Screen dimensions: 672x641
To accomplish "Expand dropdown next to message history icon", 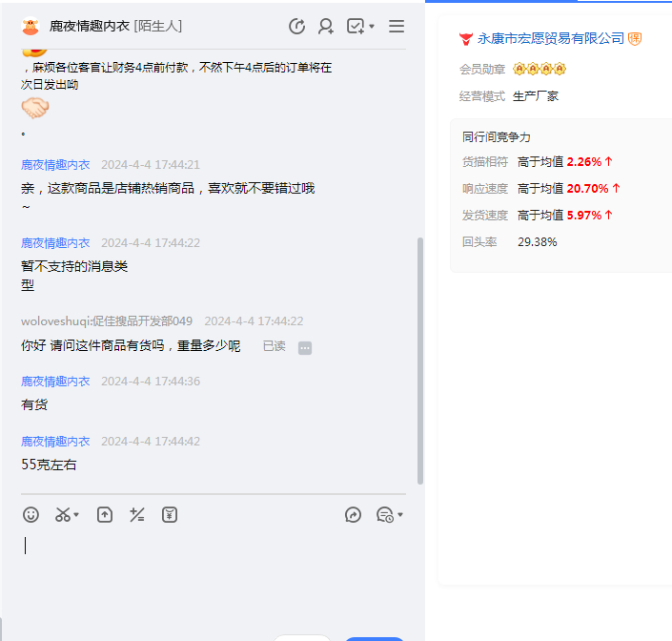I will coord(400,514).
